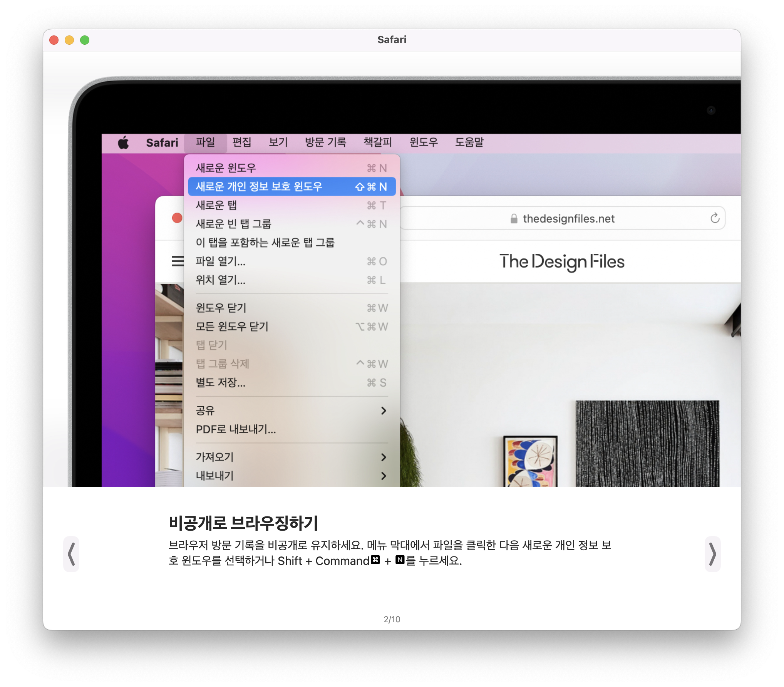Go to the next tip slide
The height and width of the screenshot is (687, 784).
click(x=712, y=554)
